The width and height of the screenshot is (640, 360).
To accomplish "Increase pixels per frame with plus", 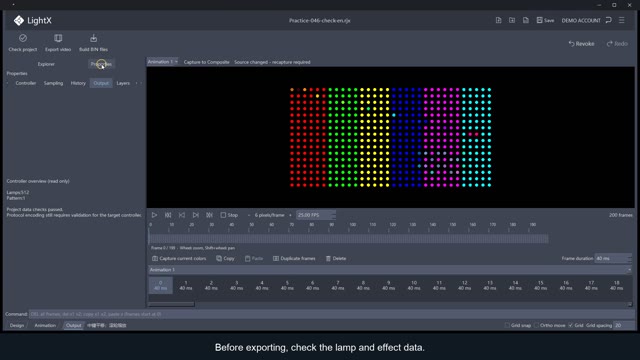I will click(x=290, y=215).
